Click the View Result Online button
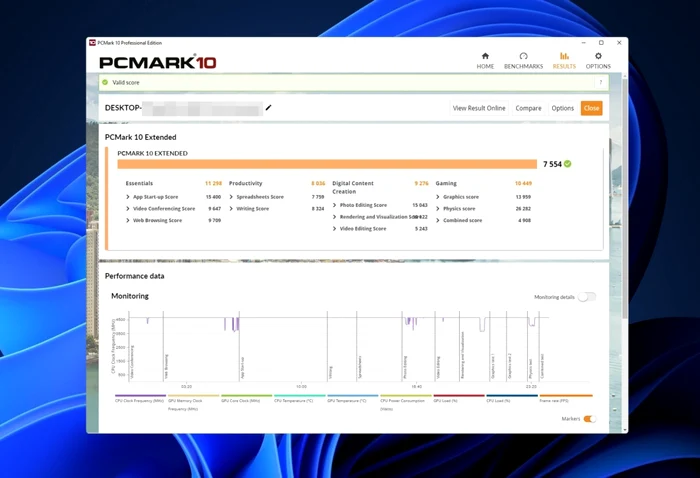700x478 pixels. click(479, 108)
